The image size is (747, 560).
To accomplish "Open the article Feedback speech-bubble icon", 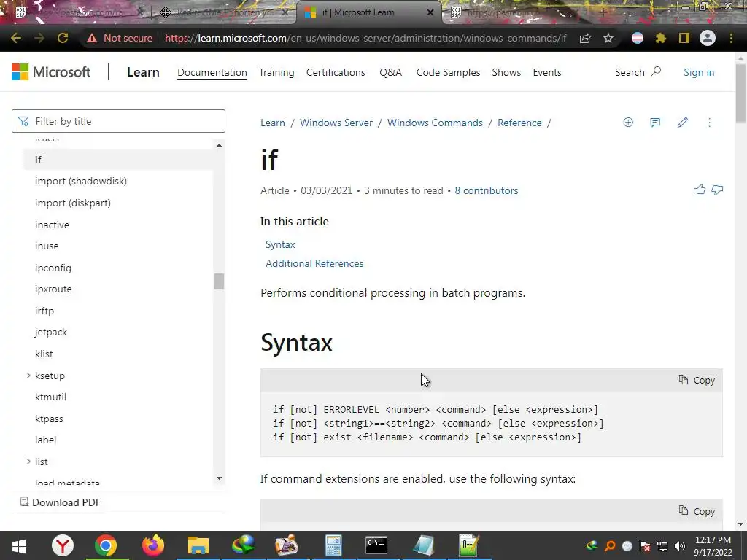I will pos(655,122).
